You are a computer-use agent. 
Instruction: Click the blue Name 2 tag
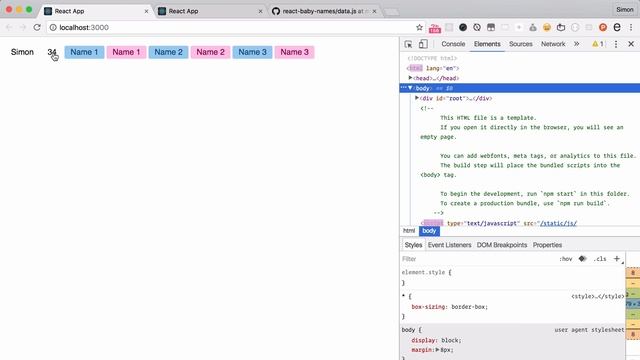[x=168, y=52]
